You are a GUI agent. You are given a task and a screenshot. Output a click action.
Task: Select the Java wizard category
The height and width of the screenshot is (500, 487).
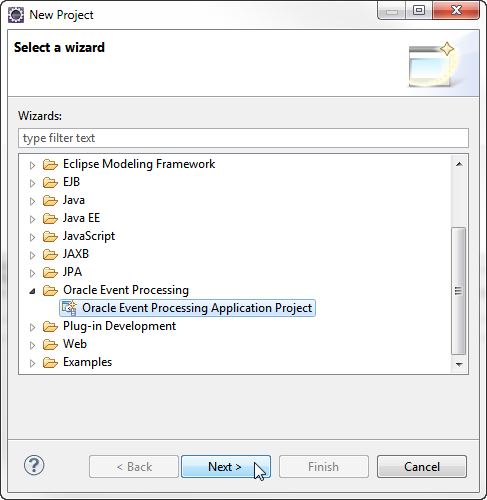pos(74,200)
